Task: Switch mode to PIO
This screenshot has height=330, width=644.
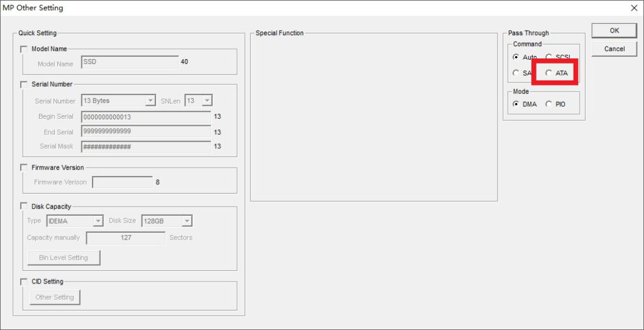Action: [549, 104]
